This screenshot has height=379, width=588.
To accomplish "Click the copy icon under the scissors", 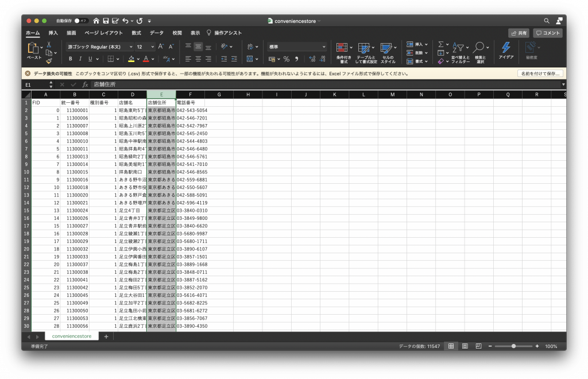I will [49, 53].
